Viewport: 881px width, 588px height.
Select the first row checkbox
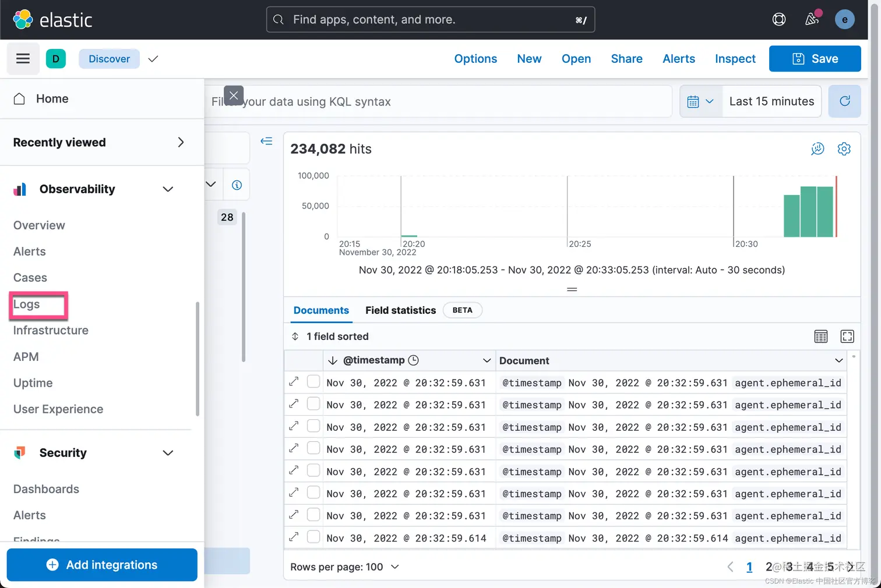(313, 381)
